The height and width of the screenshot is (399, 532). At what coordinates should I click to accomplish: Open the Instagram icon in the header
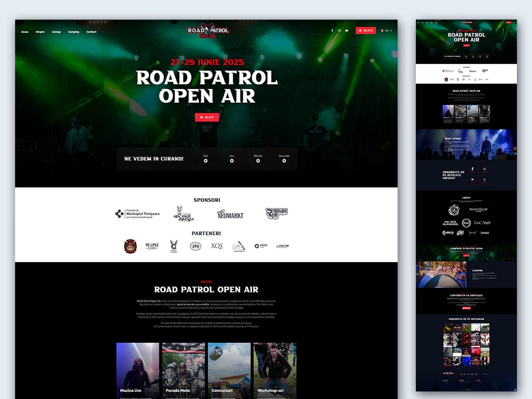339,31
